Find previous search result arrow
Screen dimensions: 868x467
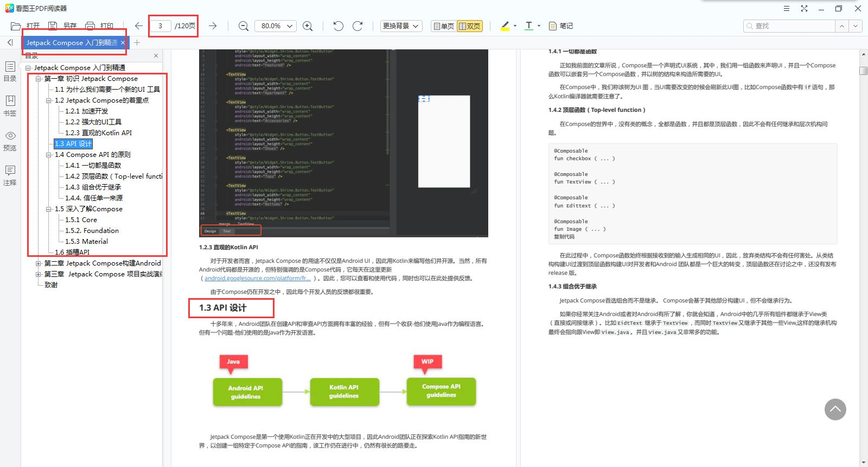(841, 26)
